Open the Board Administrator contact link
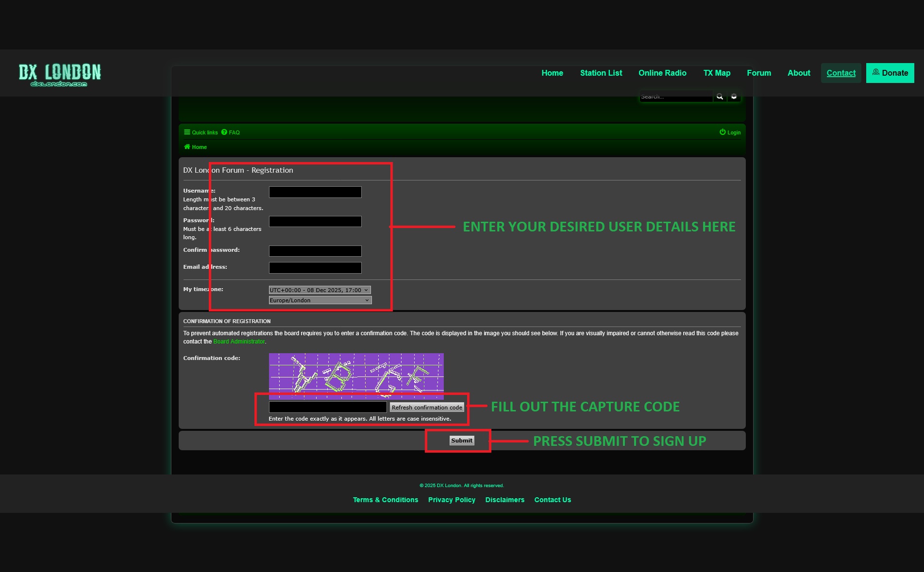Viewport: 924px width, 572px height. coord(239,342)
